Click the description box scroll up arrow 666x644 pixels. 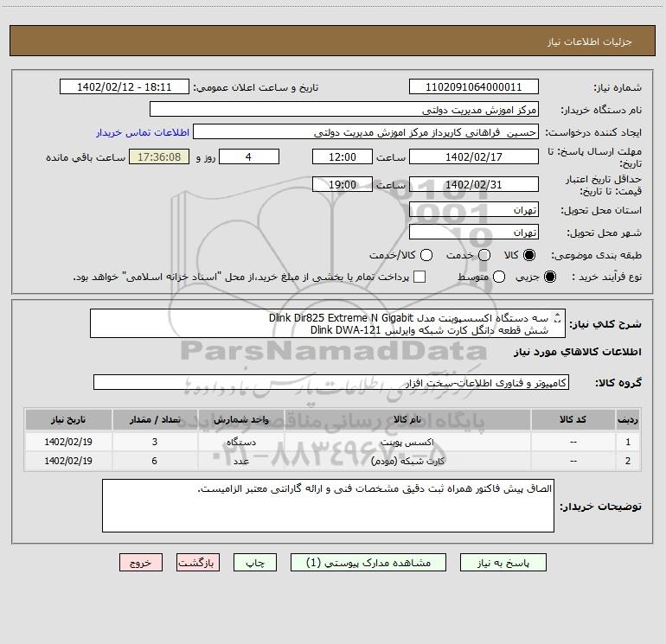[x=558, y=315]
